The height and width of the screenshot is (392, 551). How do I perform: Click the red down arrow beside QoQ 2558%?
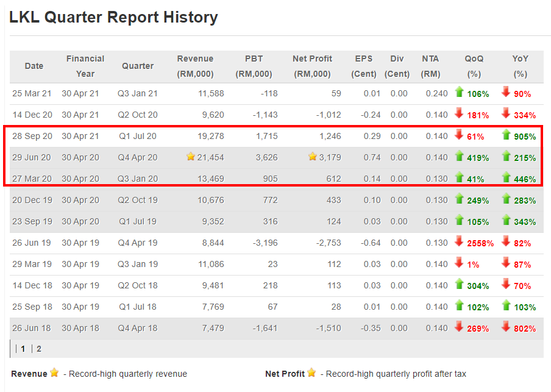point(460,242)
